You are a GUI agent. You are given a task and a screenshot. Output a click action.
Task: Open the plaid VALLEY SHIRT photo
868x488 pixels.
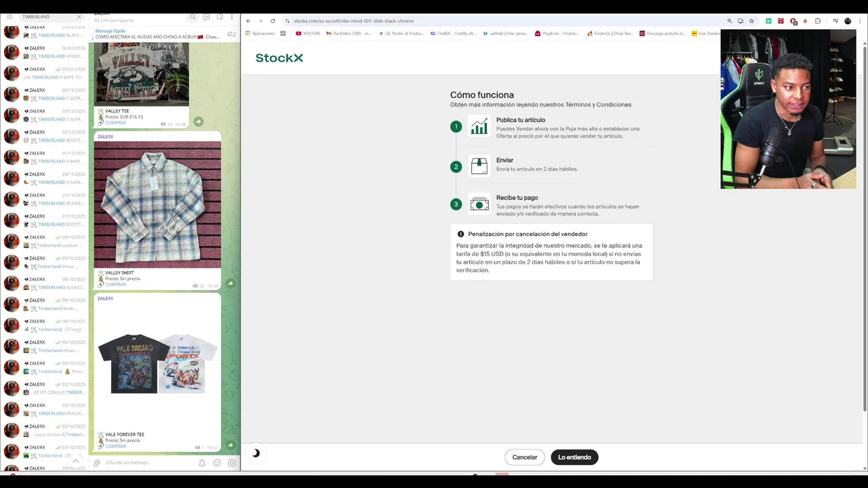(x=157, y=204)
